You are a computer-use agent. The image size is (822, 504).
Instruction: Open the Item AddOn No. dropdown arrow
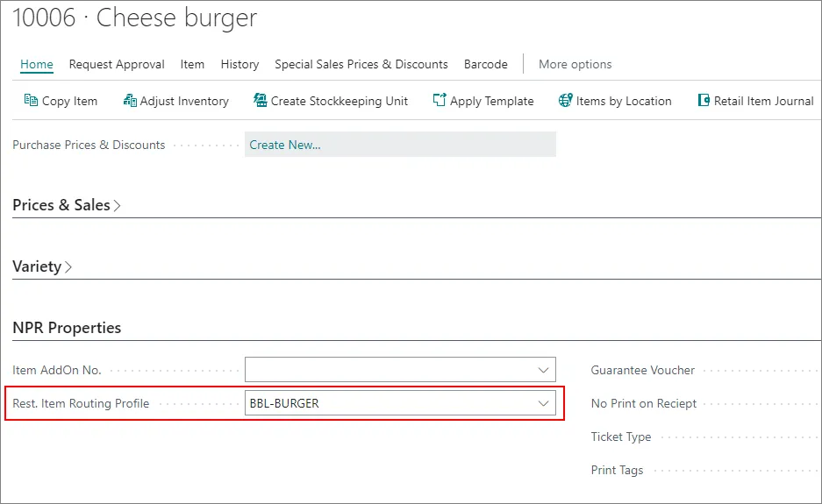(543, 370)
